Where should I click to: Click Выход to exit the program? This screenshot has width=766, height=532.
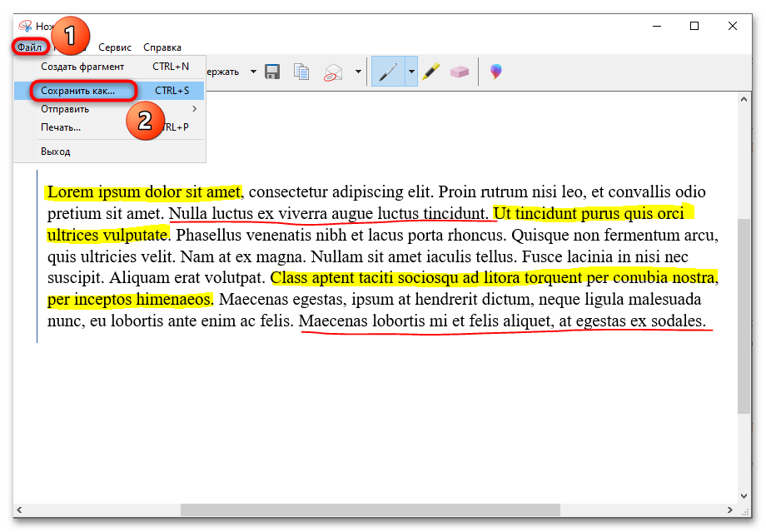(56, 152)
